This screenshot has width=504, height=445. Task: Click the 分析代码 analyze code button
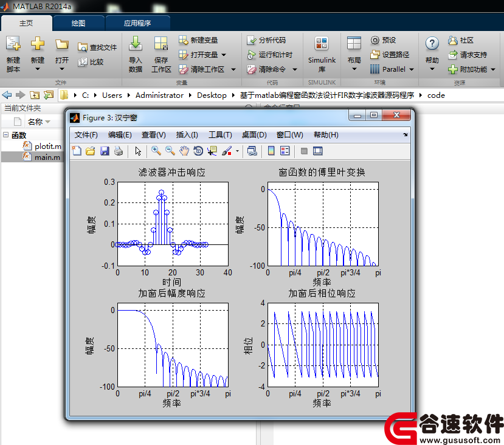pos(266,40)
